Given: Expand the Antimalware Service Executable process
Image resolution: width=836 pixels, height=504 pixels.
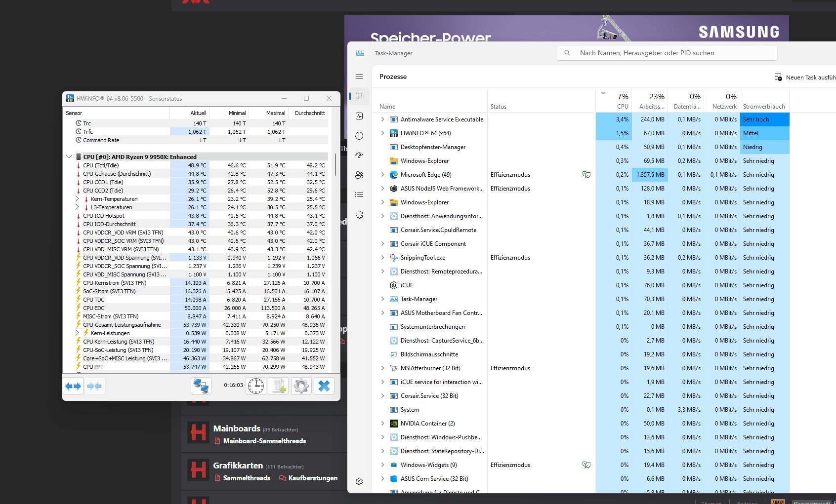Looking at the screenshot, I should (x=382, y=119).
